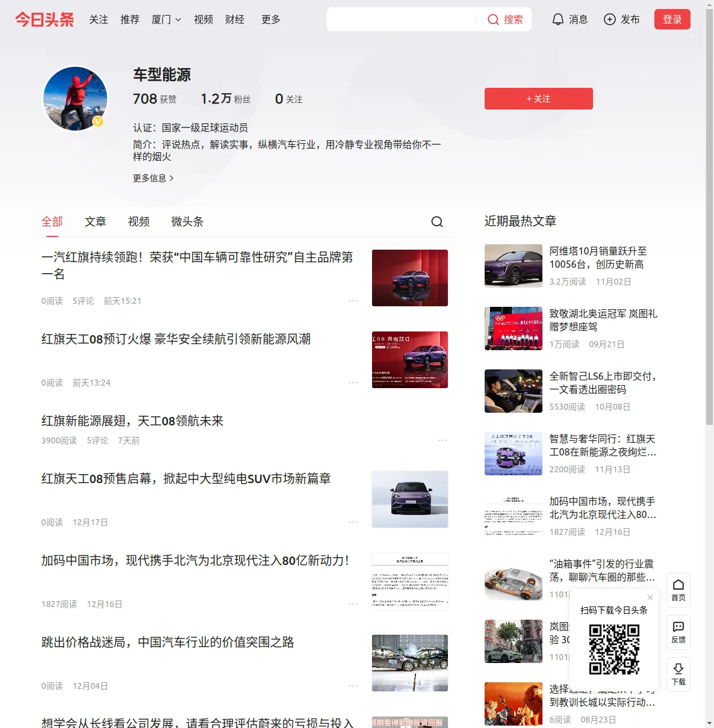Click the gold verified badge on the avatar
The height and width of the screenshot is (728, 714).
click(x=98, y=122)
